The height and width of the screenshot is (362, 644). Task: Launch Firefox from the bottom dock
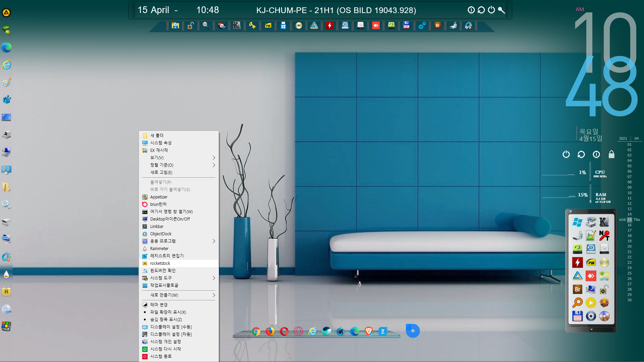(270, 331)
